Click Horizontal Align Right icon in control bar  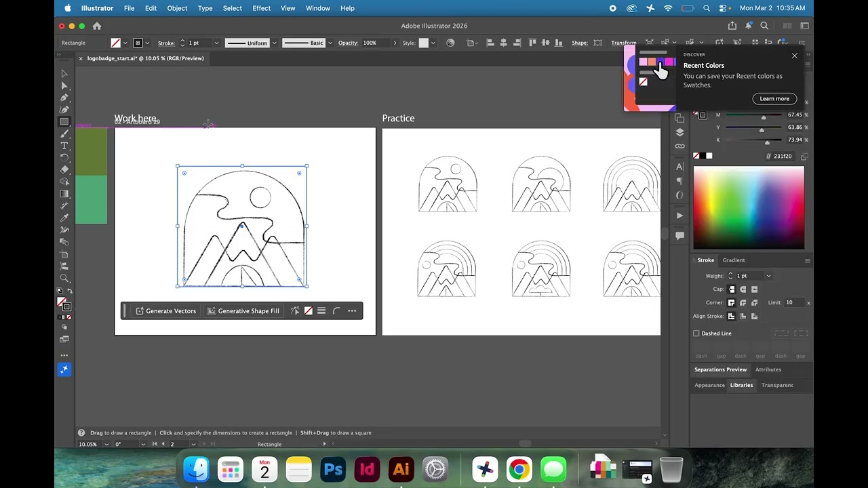(516, 43)
